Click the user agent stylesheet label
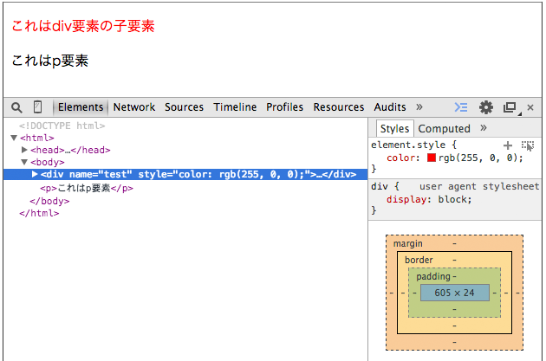Image resolution: width=546 pixels, height=361 pixels. (479, 187)
